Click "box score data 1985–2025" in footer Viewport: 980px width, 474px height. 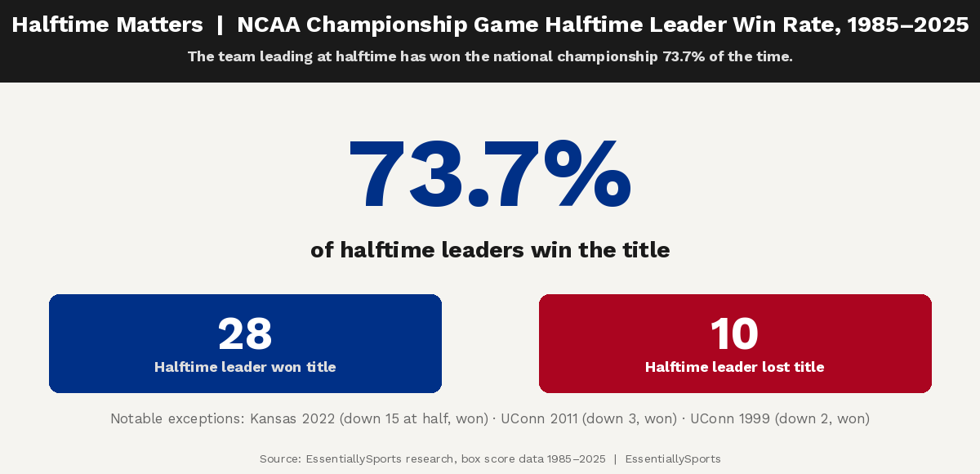[533, 459]
